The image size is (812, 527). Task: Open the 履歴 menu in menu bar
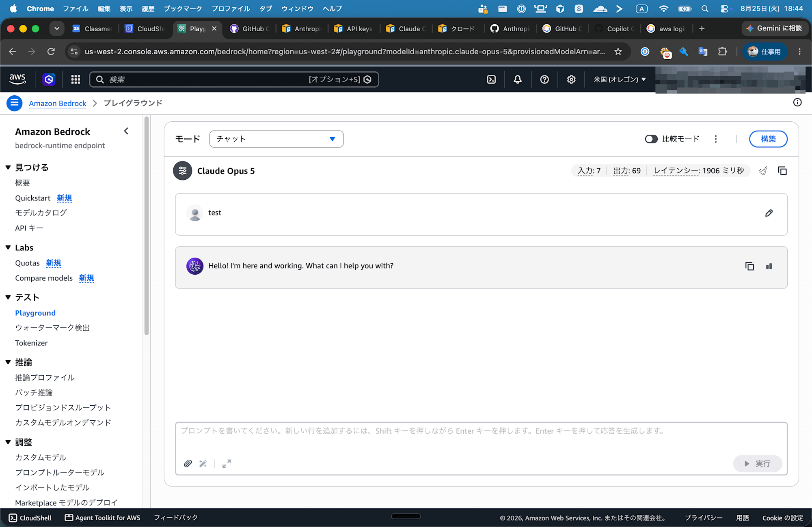(x=148, y=9)
